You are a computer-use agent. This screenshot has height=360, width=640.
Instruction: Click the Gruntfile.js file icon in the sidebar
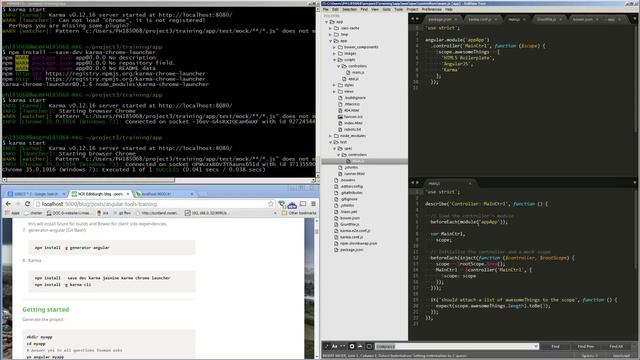pyautogui.click(x=336, y=224)
